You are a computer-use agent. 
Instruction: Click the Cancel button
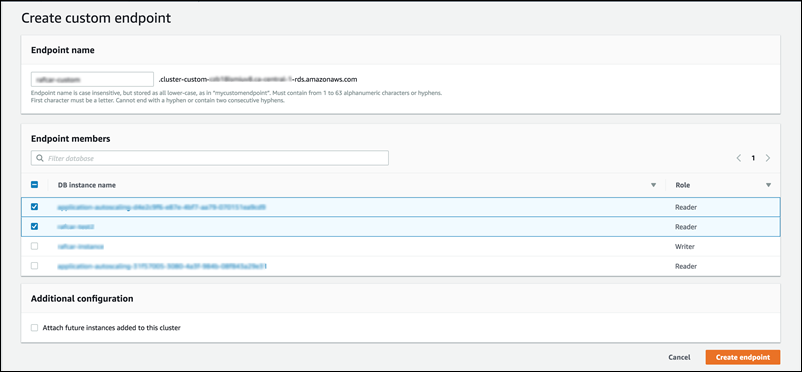tap(679, 358)
